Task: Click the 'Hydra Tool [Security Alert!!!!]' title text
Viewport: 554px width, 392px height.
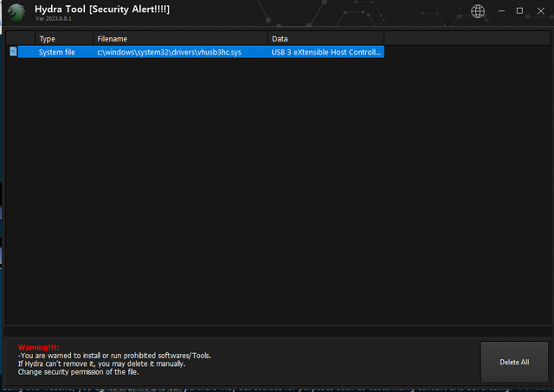Action: tap(102, 10)
